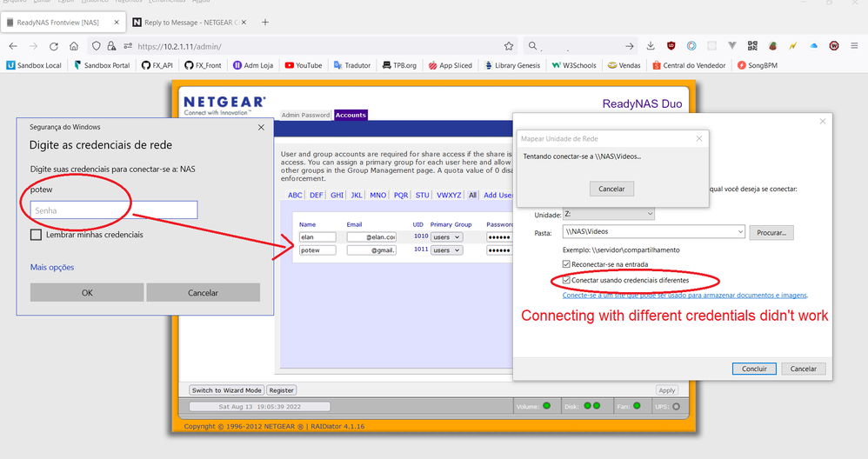Open the Central do Vendedor bookmark
This screenshot has height=459, width=868.
689,65
